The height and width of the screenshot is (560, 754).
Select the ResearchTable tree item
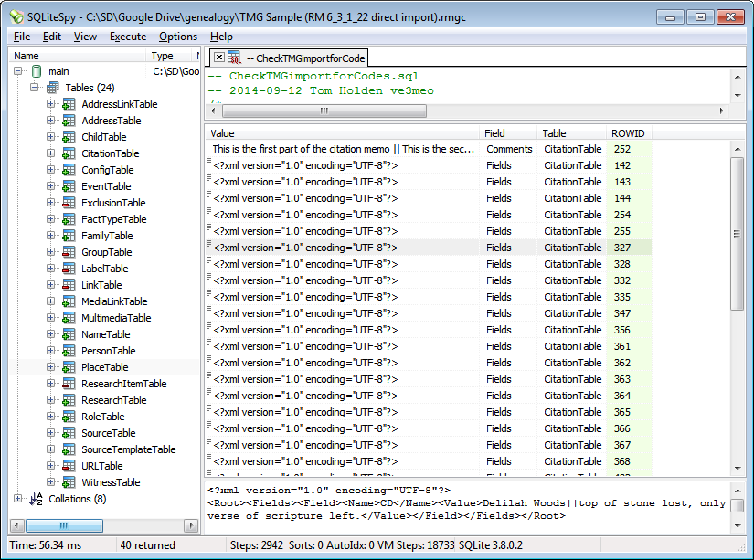(114, 400)
